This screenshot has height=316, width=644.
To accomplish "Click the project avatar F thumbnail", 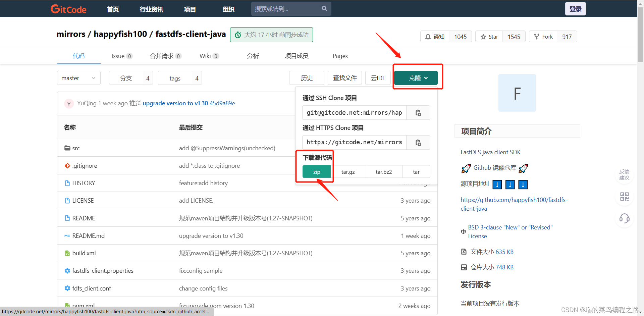I will click(x=517, y=93).
